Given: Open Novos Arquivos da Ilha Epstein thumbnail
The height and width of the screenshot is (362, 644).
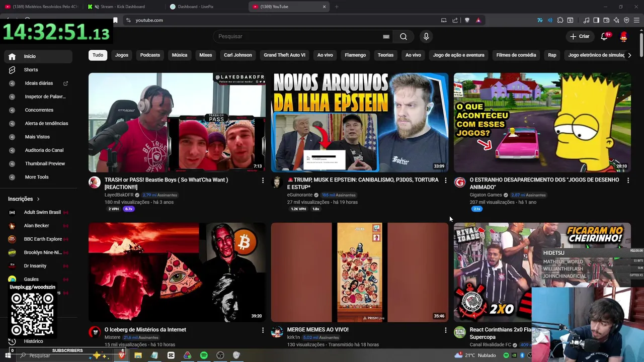Looking at the screenshot, I should click(360, 122).
